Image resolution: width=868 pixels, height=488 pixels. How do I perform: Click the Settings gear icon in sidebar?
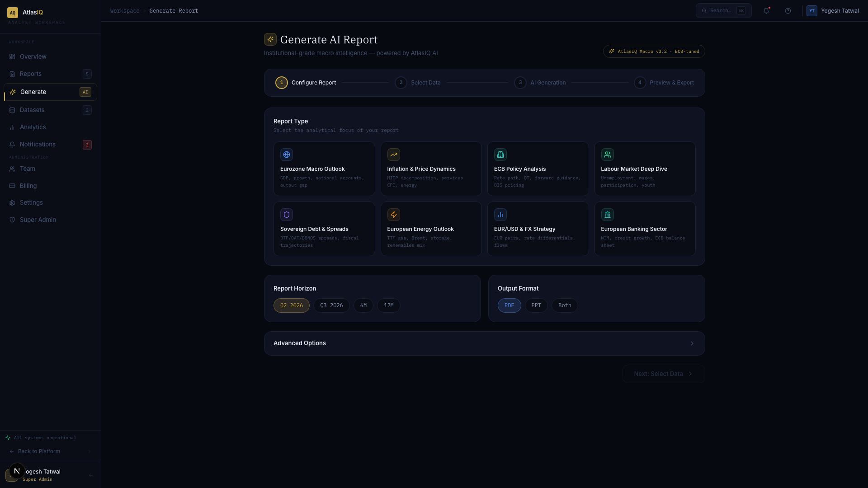tap(12, 203)
